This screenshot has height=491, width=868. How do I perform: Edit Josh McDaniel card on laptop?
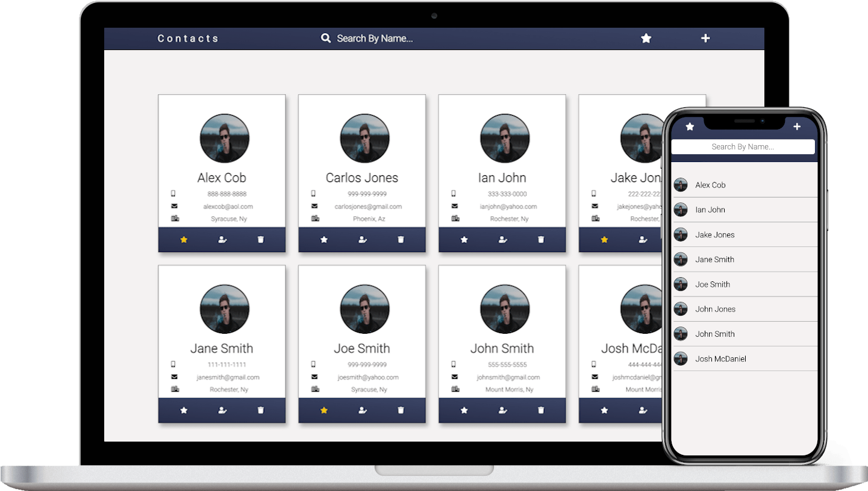(x=643, y=410)
